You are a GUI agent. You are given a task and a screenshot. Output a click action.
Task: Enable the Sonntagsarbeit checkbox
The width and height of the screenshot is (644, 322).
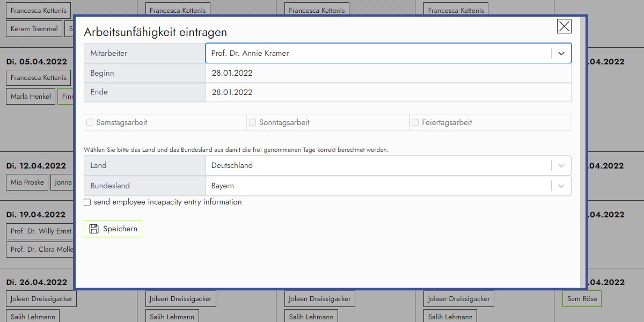pyautogui.click(x=253, y=123)
